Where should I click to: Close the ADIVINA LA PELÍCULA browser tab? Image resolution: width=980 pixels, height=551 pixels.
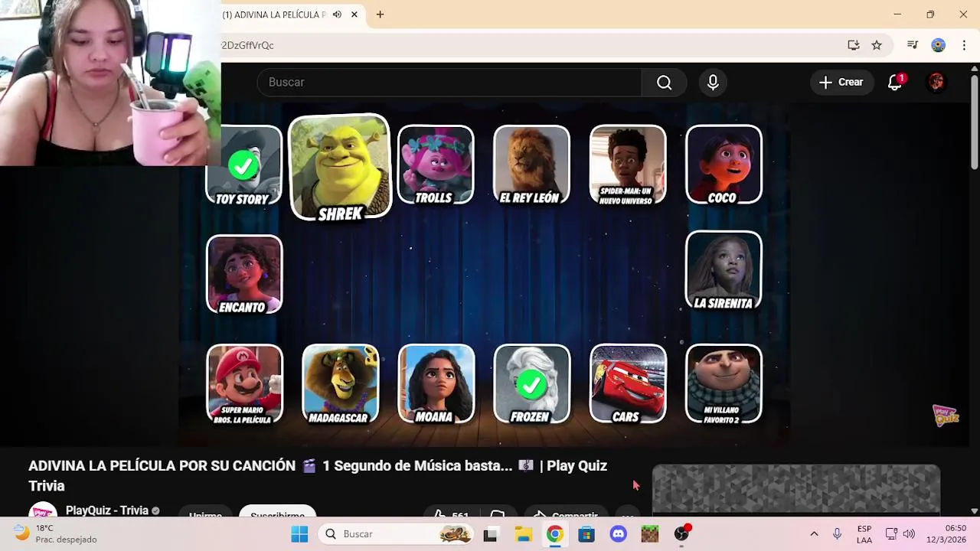tap(354, 15)
